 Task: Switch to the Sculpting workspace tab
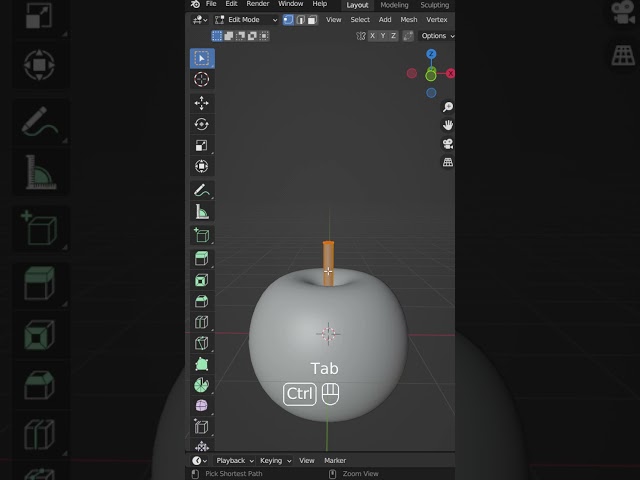[x=435, y=5]
